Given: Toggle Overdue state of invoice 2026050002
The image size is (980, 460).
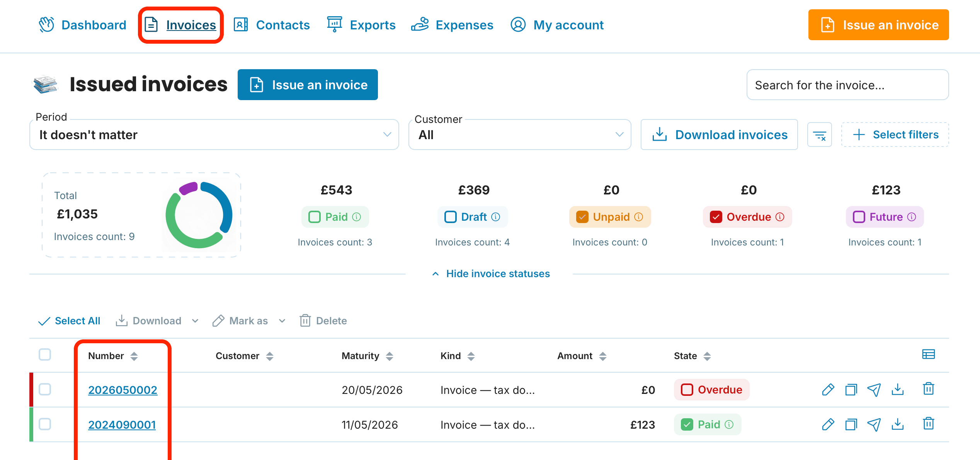Looking at the screenshot, I should [687, 390].
